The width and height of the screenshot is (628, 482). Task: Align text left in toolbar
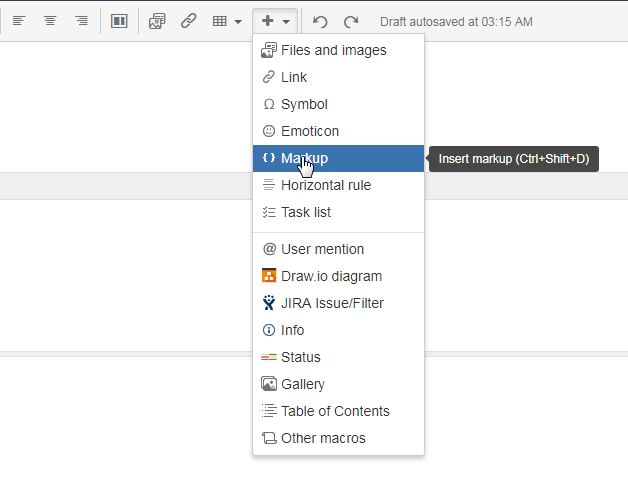tap(19, 21)
